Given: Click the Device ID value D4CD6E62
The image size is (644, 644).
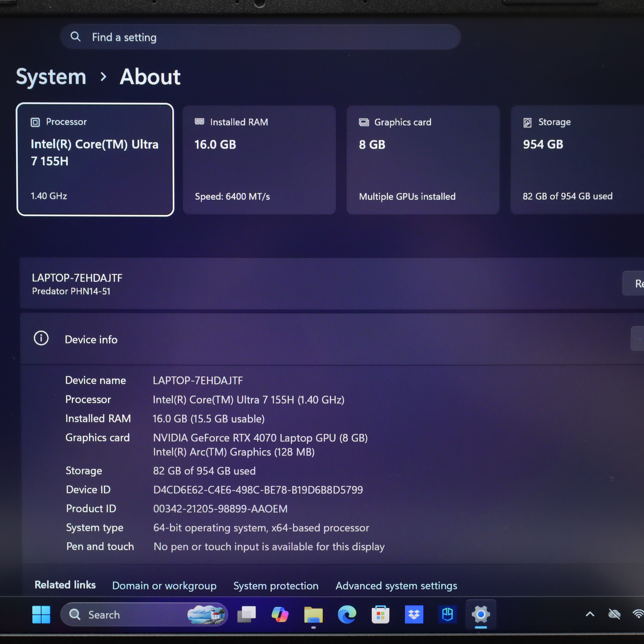Looking at the screenshot, I should tap(258, 490).
